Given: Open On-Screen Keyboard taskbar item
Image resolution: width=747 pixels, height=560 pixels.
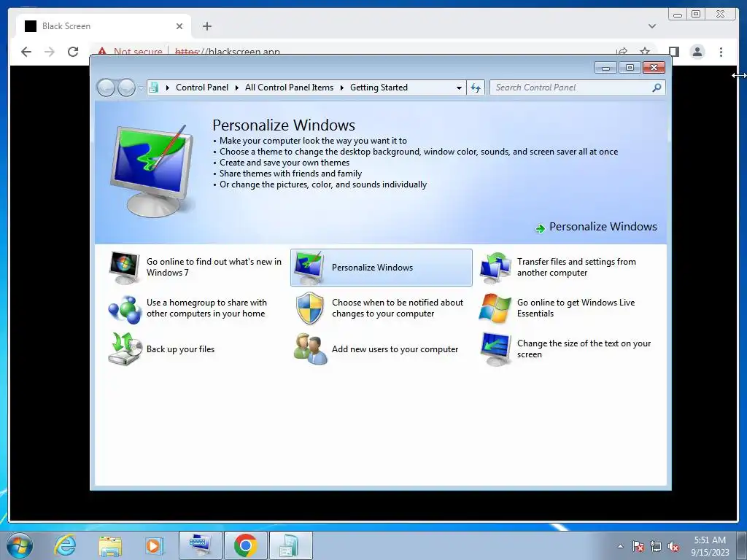Looking at the screenshot, I should [201, 545].
